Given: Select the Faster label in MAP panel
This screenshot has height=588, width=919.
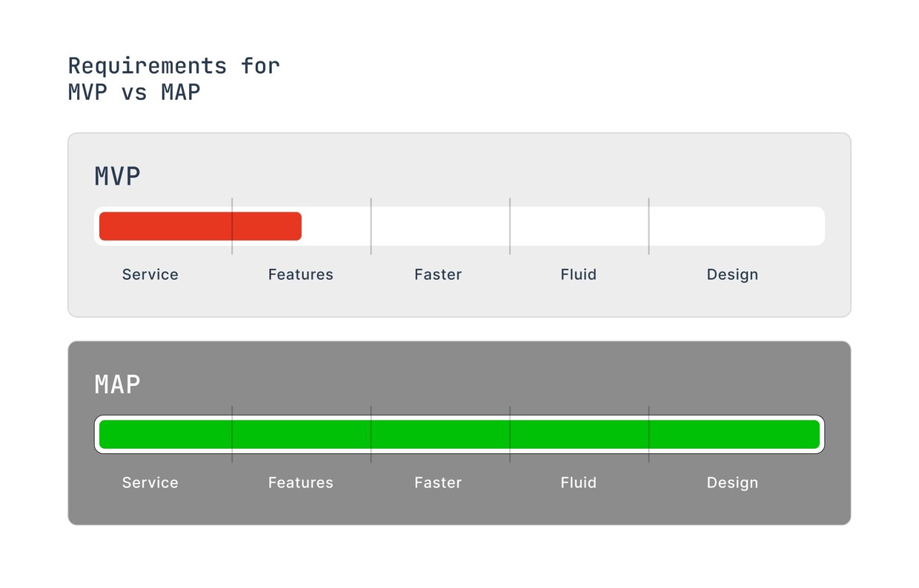Looking at the screenshot, I should pos(438,483).
